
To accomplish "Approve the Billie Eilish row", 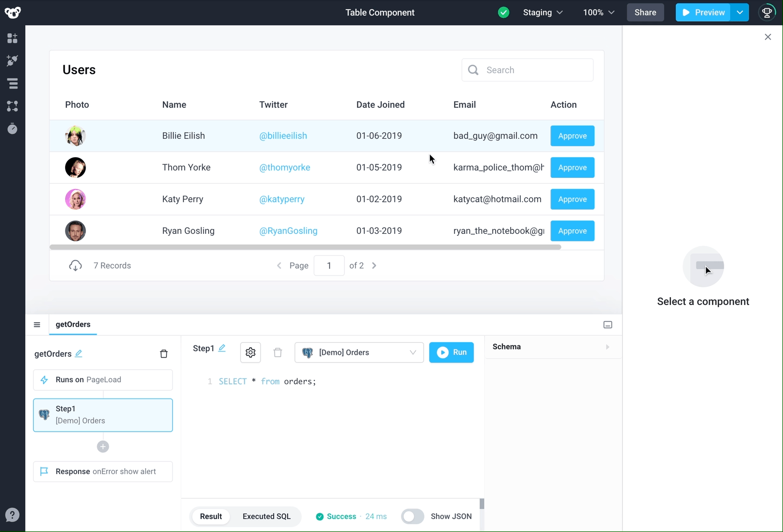I will pyautogui.click(x=572, y=136).
